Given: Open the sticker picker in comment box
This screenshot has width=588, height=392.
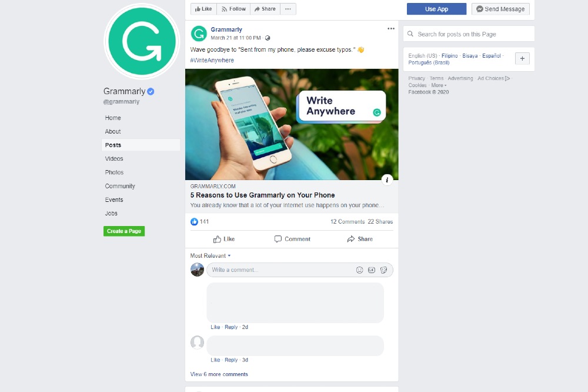Looking at the screenshot, I should [x=383, y=270].
